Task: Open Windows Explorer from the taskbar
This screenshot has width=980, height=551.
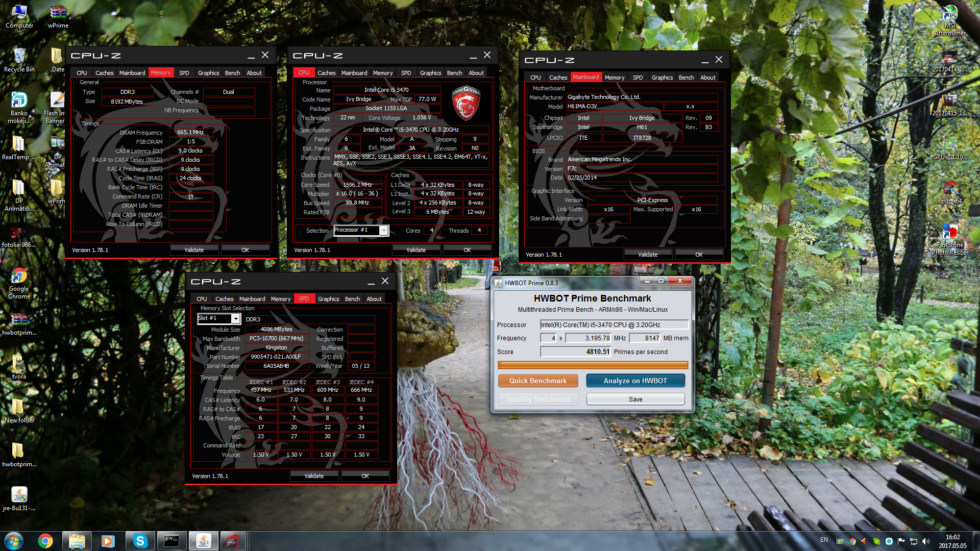Action: point(77,541)
